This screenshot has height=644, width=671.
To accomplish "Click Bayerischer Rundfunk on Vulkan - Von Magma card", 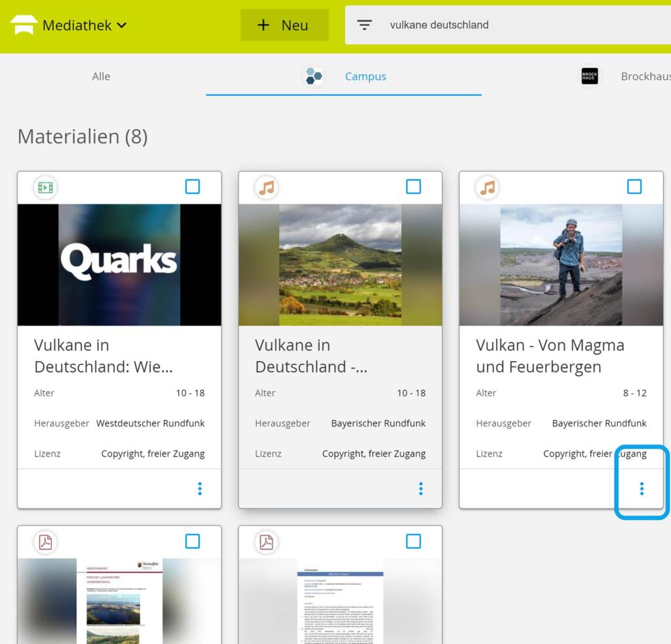I will tap(599, 423).
